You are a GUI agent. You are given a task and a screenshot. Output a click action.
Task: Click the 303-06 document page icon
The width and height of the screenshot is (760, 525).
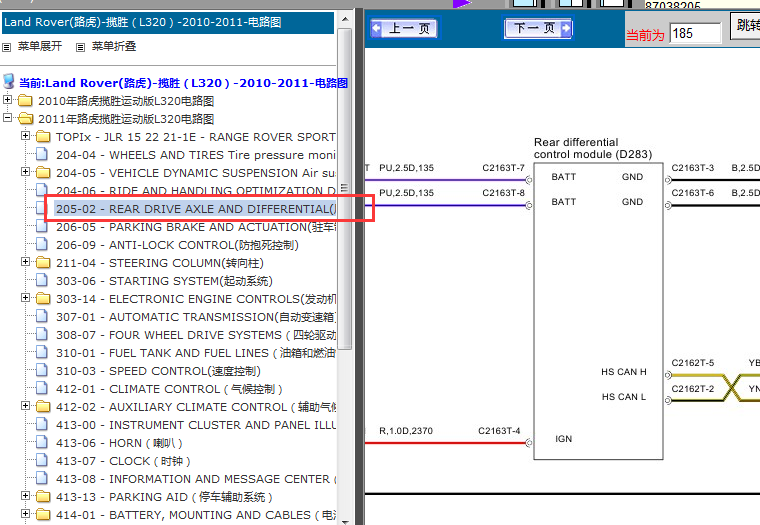point(42,280)
